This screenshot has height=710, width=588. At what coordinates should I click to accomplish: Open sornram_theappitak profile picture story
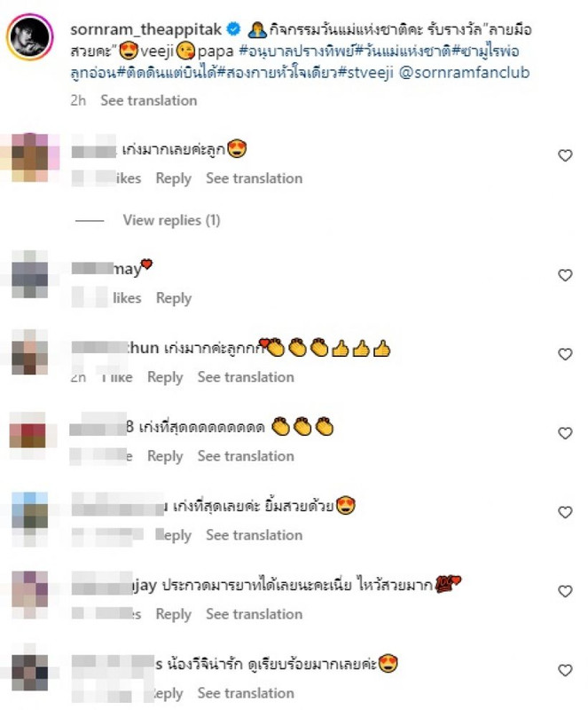pos(30,37)
